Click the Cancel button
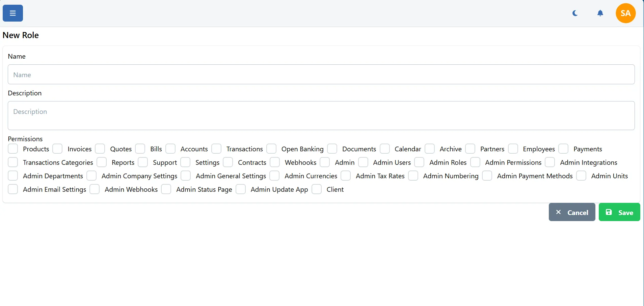The image size is (644, 306). [x=572, y=212]
